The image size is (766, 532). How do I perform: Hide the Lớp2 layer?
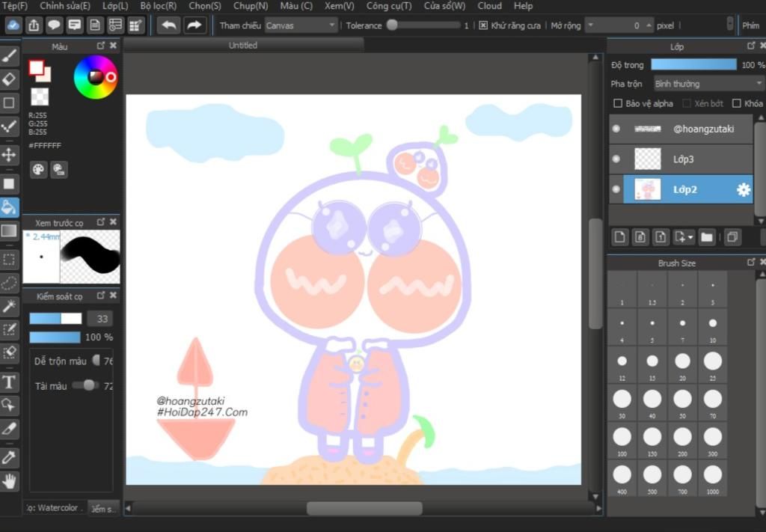pos(616,189)
